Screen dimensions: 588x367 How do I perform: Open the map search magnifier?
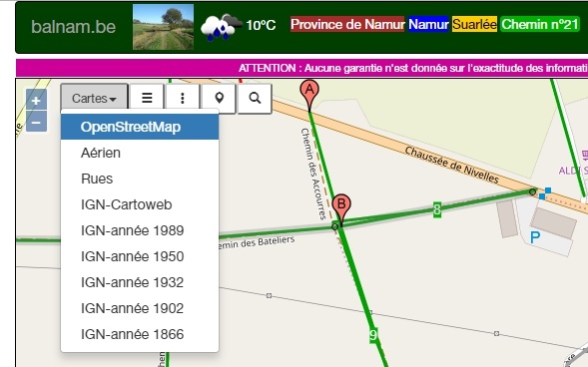[255, 98]
